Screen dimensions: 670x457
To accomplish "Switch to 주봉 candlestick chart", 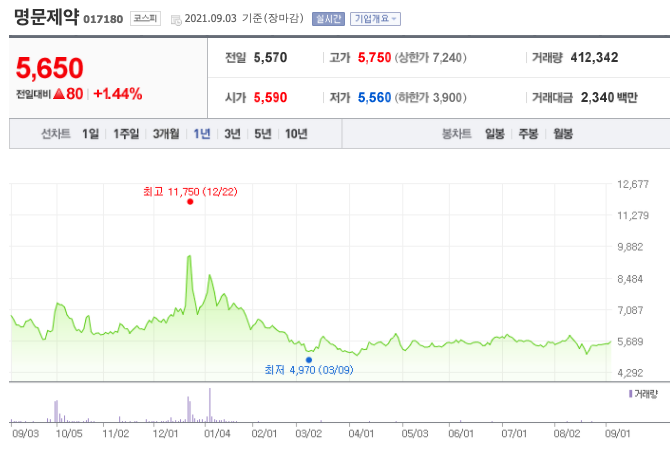I will coord(528,134).
